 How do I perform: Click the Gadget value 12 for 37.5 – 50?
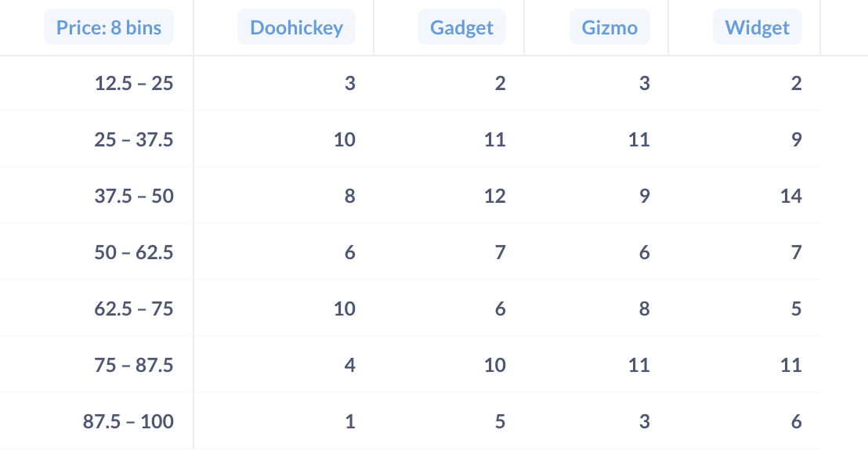pyautogui.click(x=495, y=195)
